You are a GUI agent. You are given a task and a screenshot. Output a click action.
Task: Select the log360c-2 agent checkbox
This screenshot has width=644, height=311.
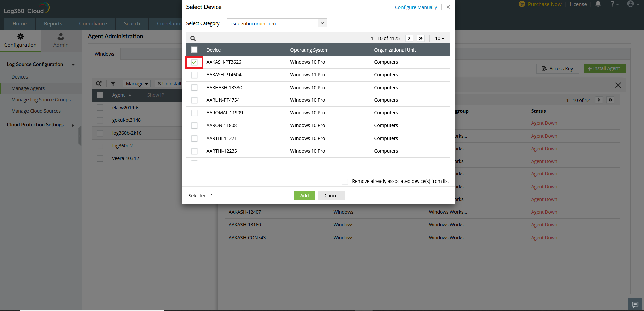pos(100,146)
